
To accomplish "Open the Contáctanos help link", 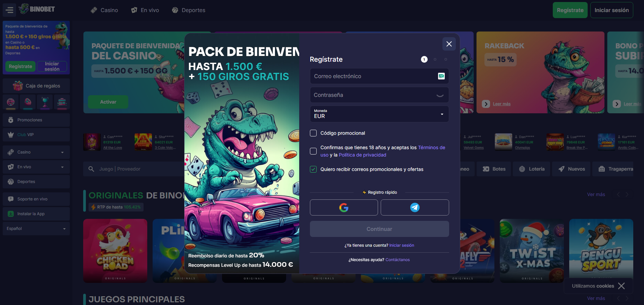I will point(397,260).
